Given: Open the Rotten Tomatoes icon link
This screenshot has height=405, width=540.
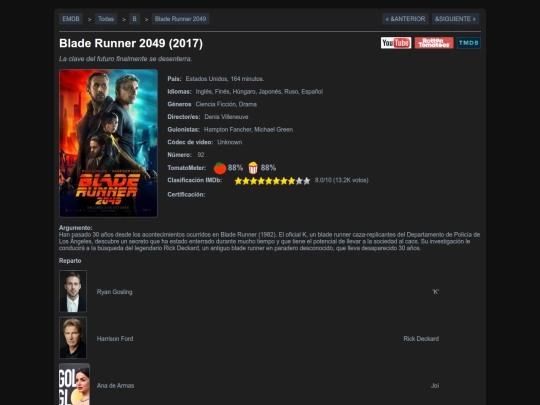Looking at the screenshot, I should pos(434,43).
